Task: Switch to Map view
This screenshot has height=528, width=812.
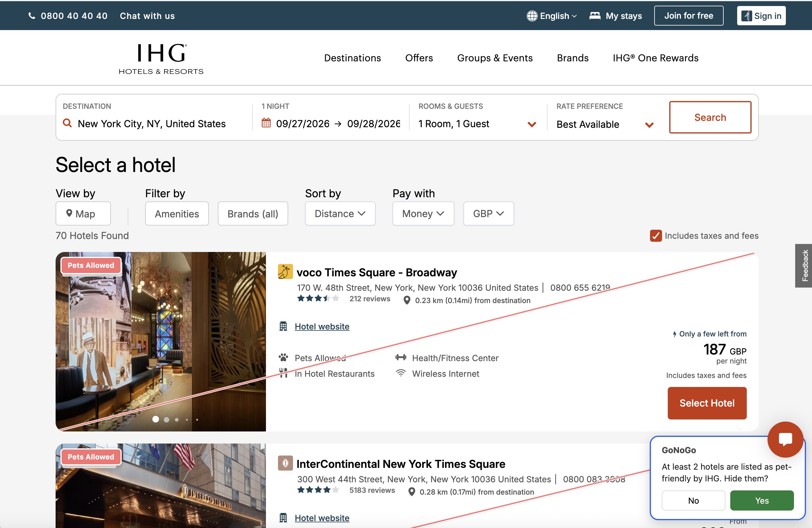Action: (x=83, y=213)
